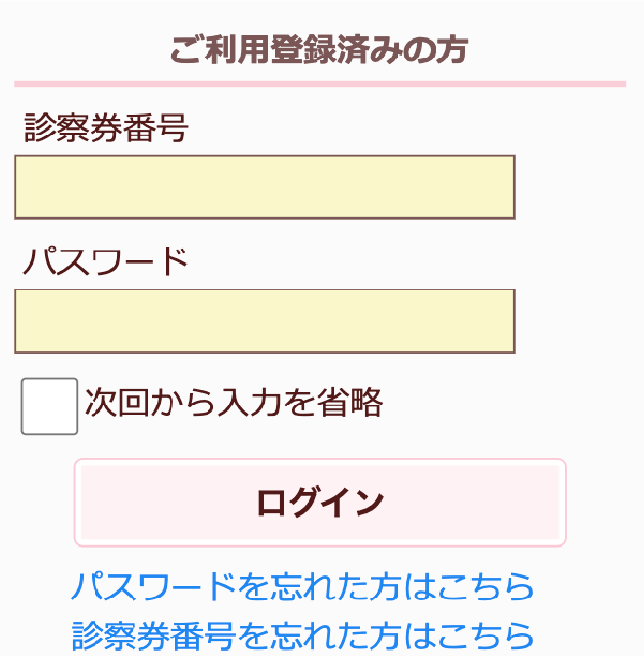Viewport: 644px width, 656px height.
Task: Open the forgot patient card number link
Action: pos(303,635)
